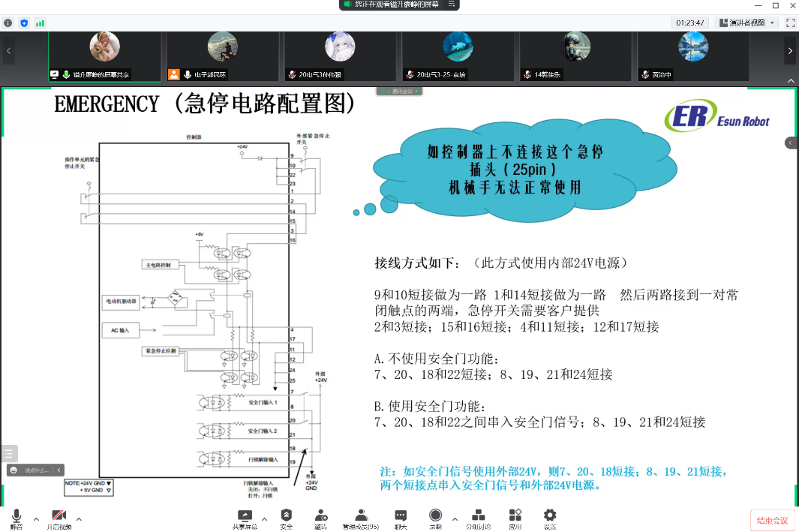Click the muted mic icon on 14韩佳乐 tile
799x532 pixels.
pos(527,75)
